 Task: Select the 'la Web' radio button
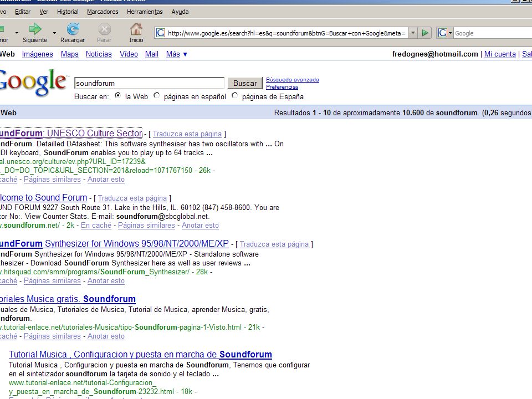pos(117,96)
